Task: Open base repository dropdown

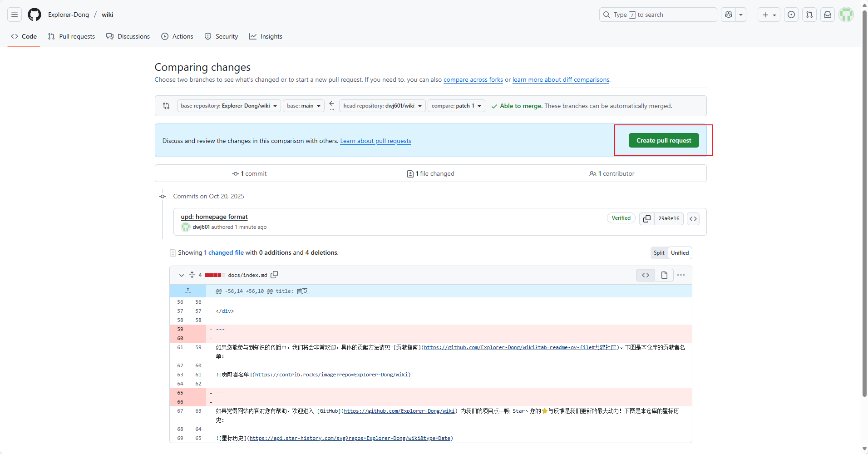Action: coord(229,106)
